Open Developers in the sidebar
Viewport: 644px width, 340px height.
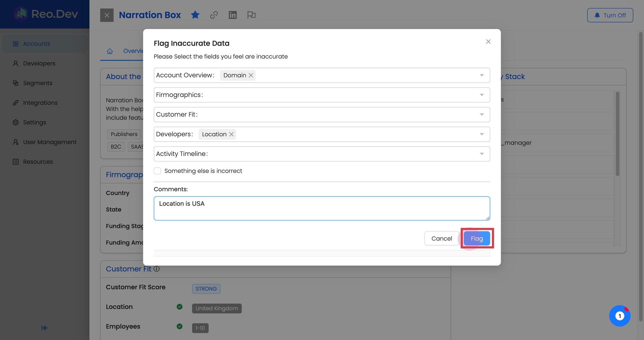[x=39, y=63]
